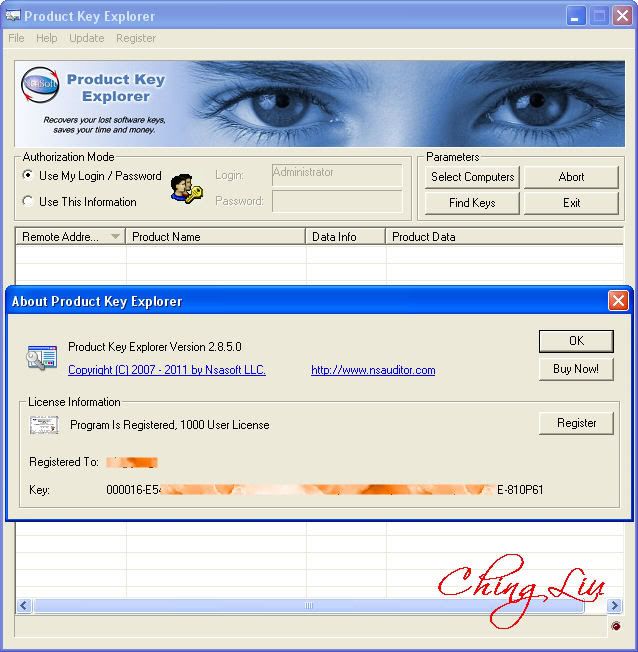Click the Buy Now! button

click(575, 369)
